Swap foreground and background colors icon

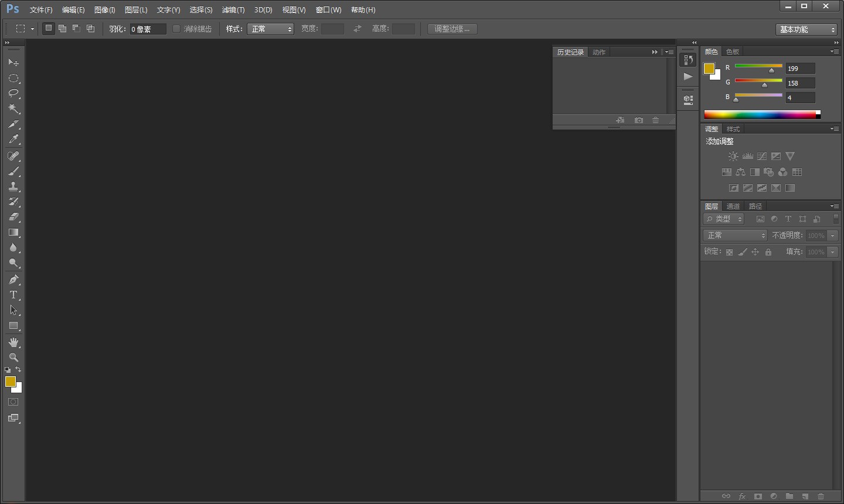tap(18, 370)
